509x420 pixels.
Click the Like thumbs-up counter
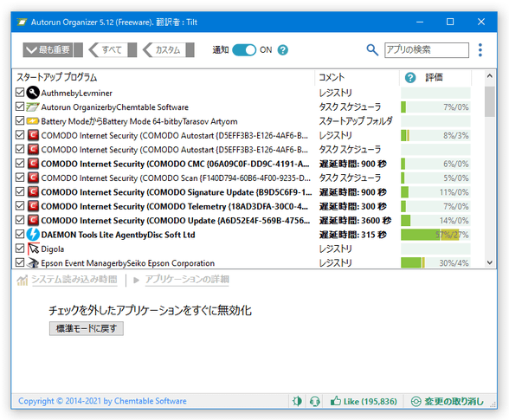tap(364, 402)
